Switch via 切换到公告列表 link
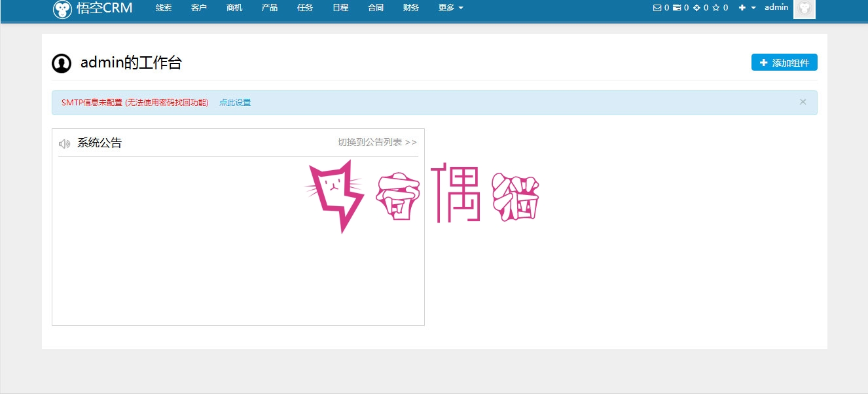The height and width of the screenshot is (394, 868). (377, 142)
